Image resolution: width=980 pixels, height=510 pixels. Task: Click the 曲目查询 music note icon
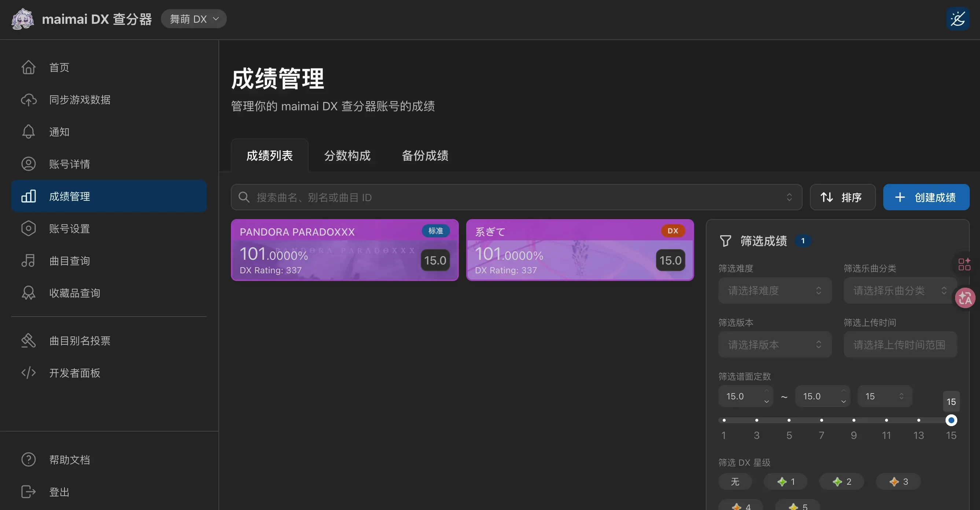(x=29, y=260)
